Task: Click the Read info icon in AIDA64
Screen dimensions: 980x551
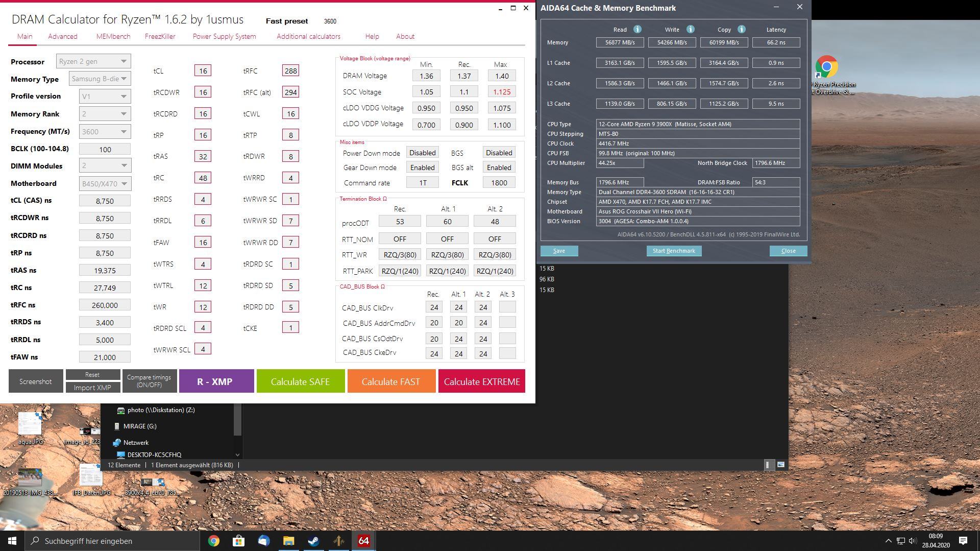Action: click(x=637, y=29)
